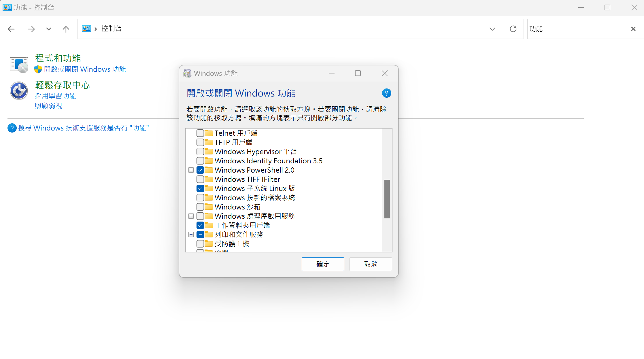Maximize the Control Panel window
644x359 pixels.
pyautogui.click(x=607, y=7)
